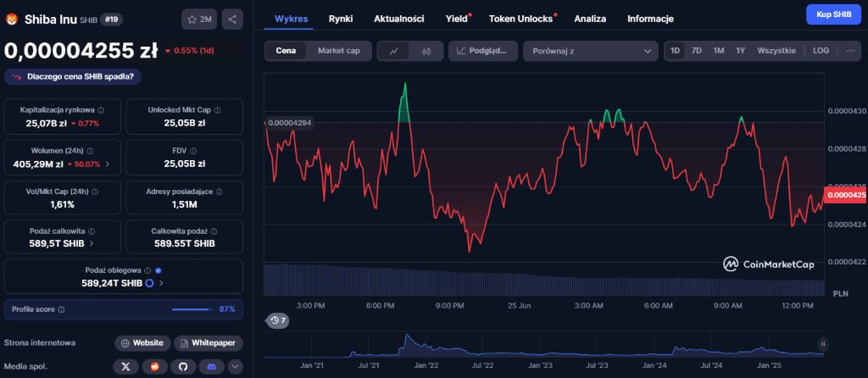Image resolution: width=868 pixels, height=378 pixels.
Task: Click verified checkmark badge near Podaż obiegowa
Action: click(159, 270)
